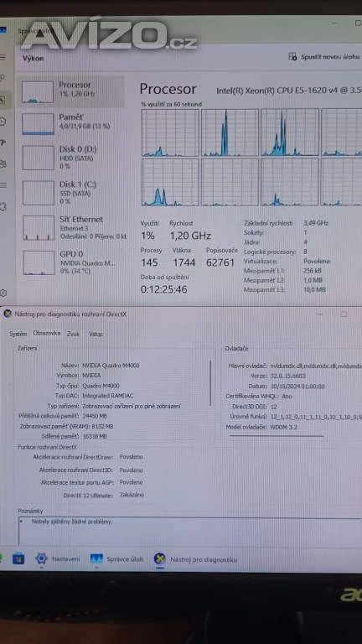Click driver model value WDDM 3.2

coord(283,427)
